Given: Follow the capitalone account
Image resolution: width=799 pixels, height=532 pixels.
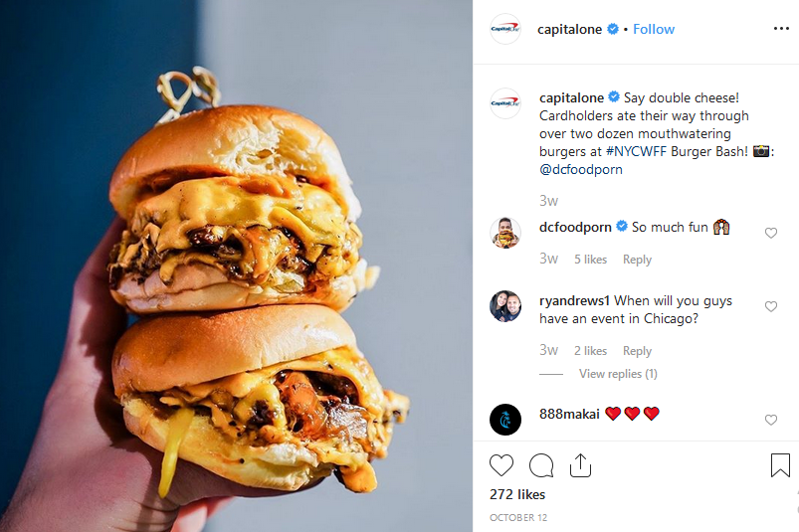Looking at the screenshot, I should [654, 29].
